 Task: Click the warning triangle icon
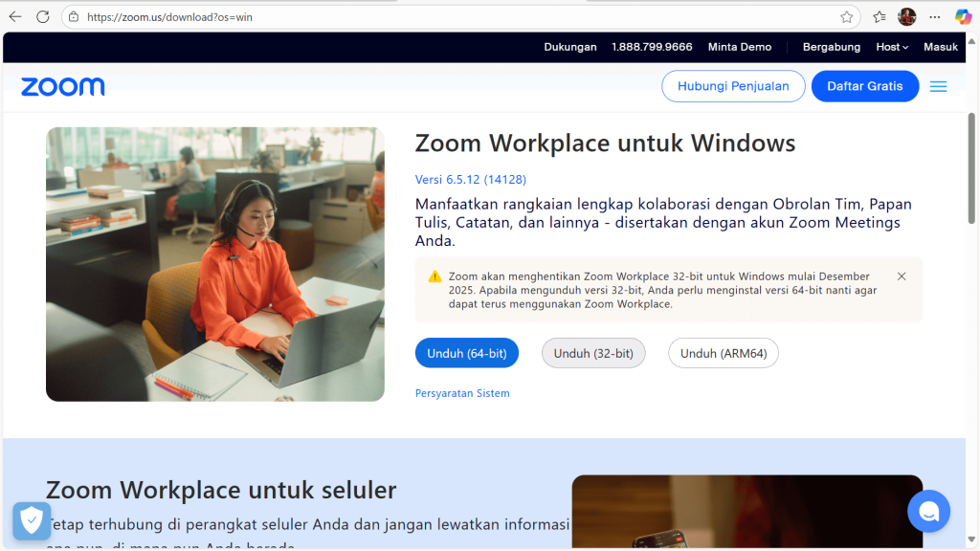435,276
